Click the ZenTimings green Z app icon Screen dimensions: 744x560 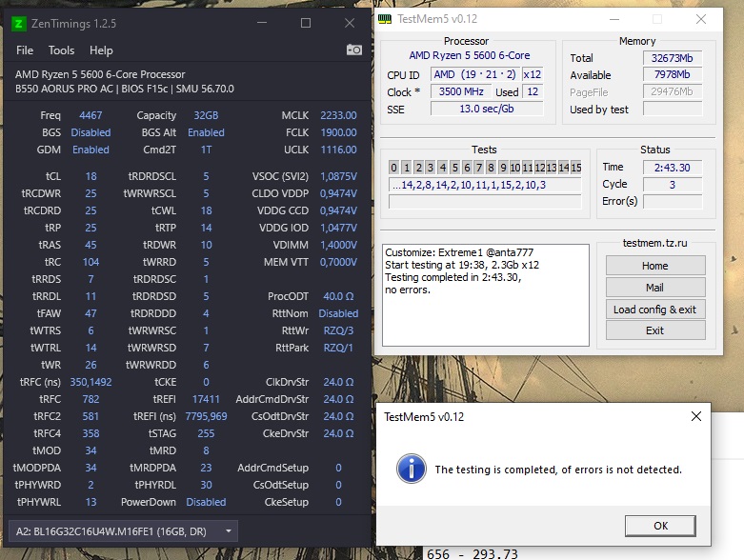pyautogui.click(x=18, y=23)
